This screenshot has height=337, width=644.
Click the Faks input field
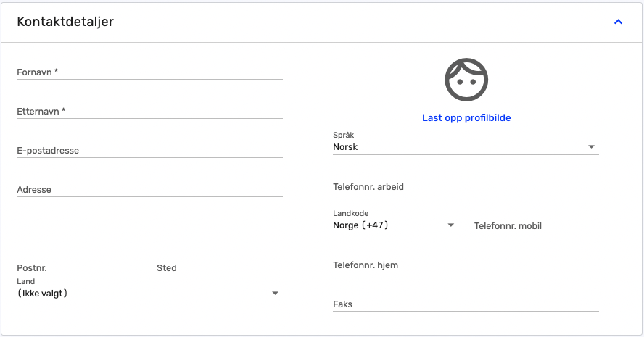466,304
